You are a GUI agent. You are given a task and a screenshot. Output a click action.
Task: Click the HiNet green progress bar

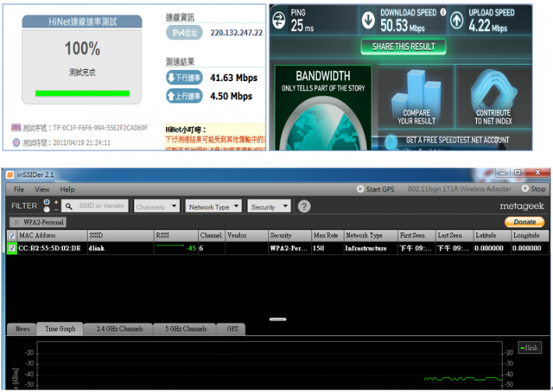click(x=82, y=93)
